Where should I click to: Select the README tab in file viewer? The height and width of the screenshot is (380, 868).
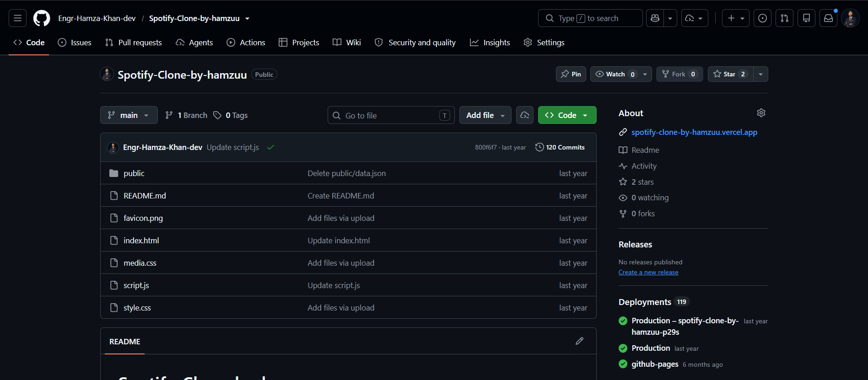125,342
